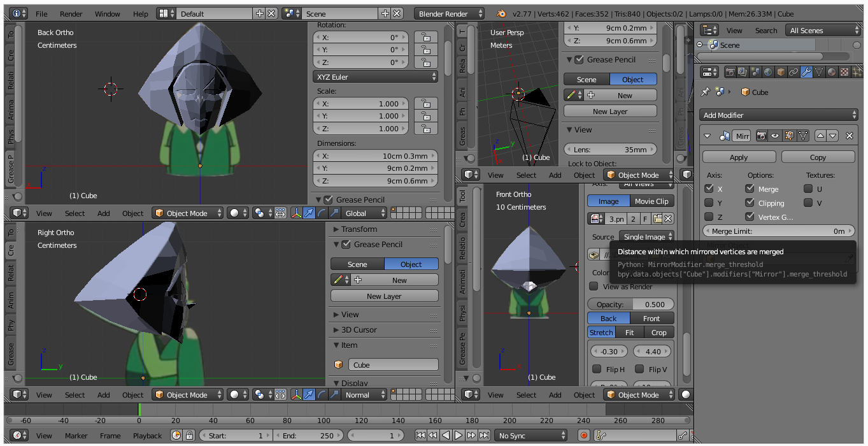Copy the Mirror modifier

point(818,157)
